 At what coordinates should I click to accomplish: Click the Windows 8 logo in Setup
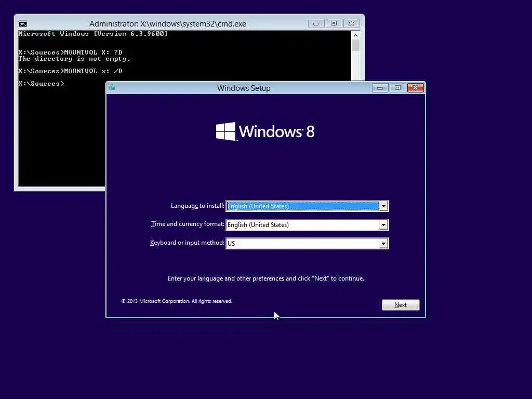pos(265,131)
